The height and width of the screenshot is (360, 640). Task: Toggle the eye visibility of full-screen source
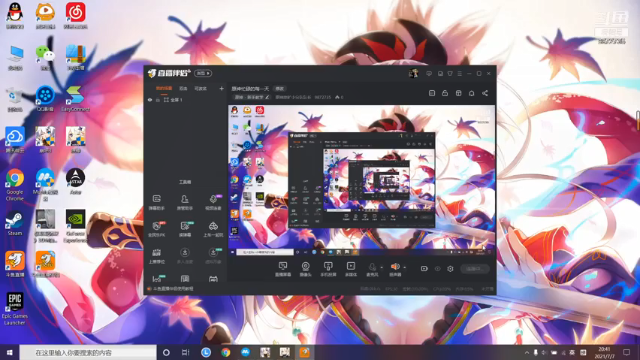[150, 100]
